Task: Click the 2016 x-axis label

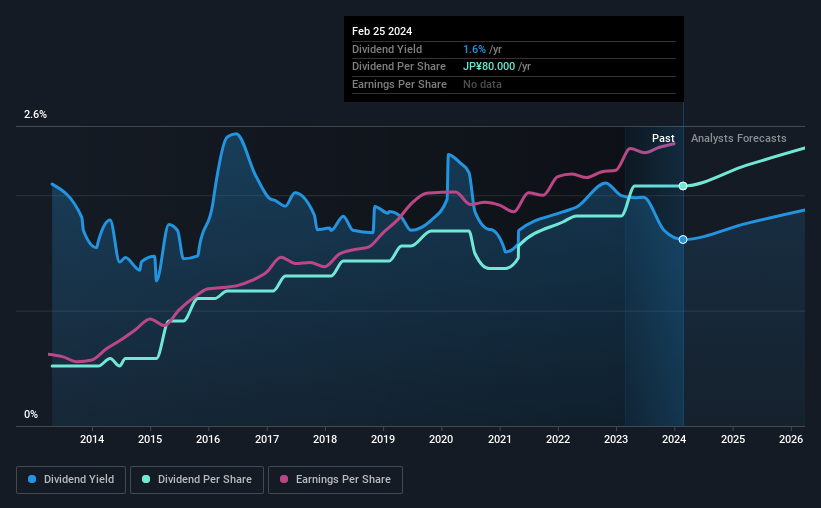Action: (x=208, y=439)
